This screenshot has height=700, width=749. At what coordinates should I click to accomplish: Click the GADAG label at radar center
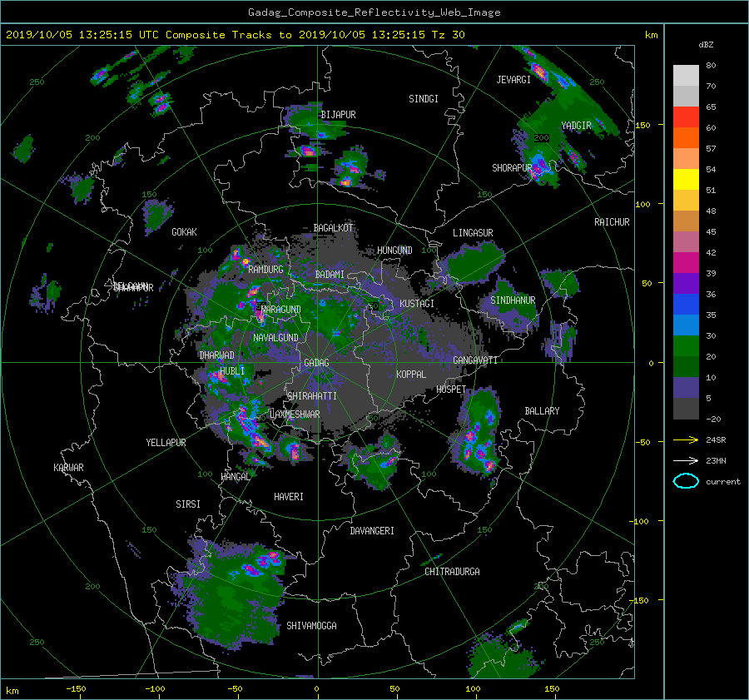(x=316, y=363)
